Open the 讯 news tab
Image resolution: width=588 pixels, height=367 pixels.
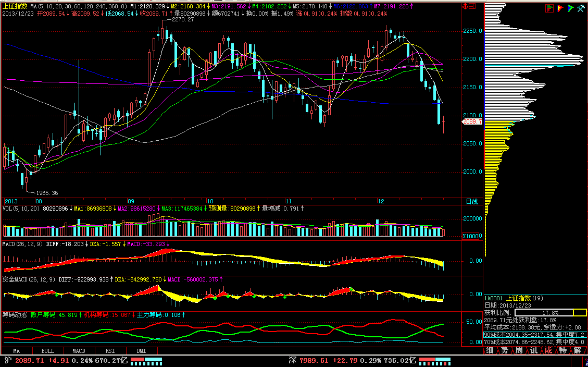coord(534,350)
